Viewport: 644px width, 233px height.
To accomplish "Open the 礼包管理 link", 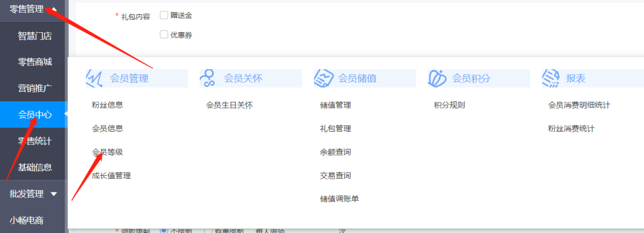I will (336, 129).
